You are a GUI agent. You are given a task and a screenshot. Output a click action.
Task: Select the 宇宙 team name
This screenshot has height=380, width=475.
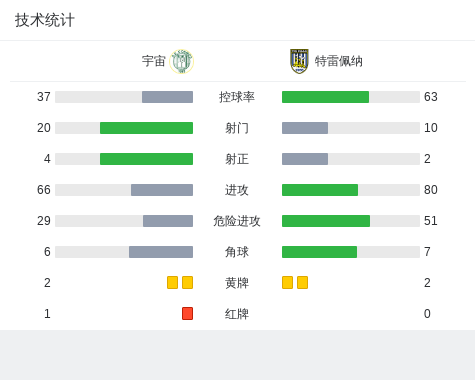[x=154, y=61]
